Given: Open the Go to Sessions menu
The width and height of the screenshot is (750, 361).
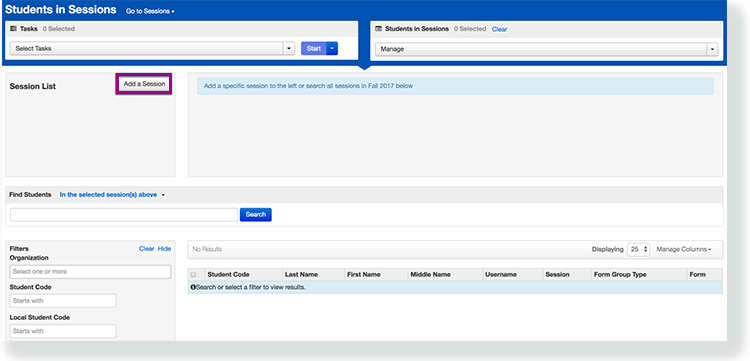Looking at the screenshot, I should point(150,11).
